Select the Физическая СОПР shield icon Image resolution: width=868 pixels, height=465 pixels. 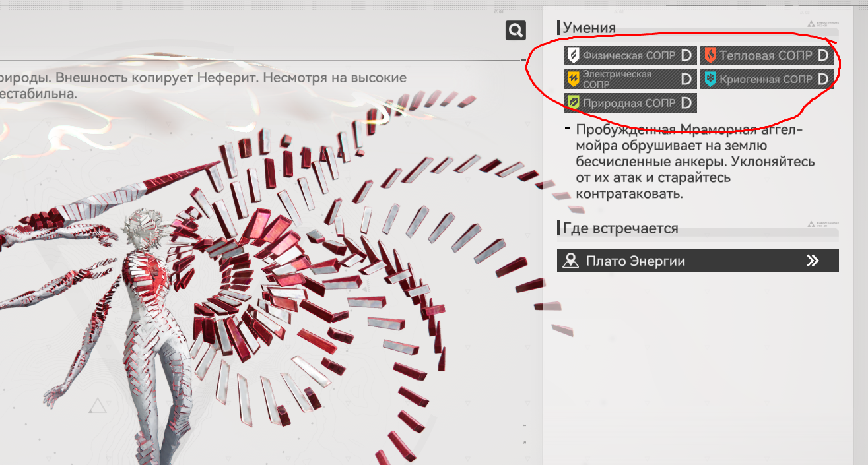[x=574, y=55]
